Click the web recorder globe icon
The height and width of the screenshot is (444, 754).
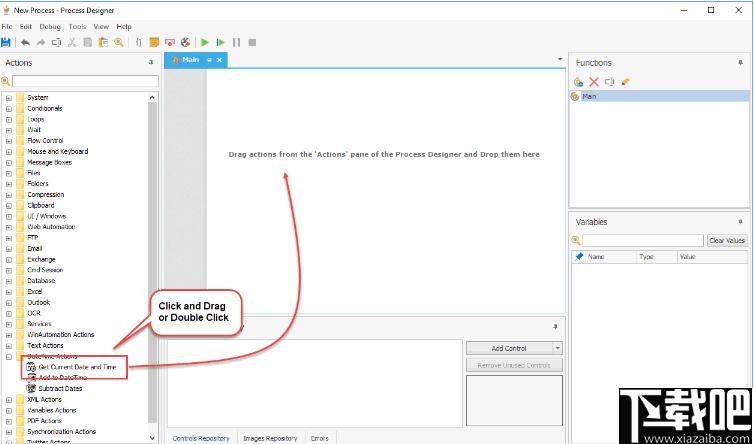[x=186, y=42]
